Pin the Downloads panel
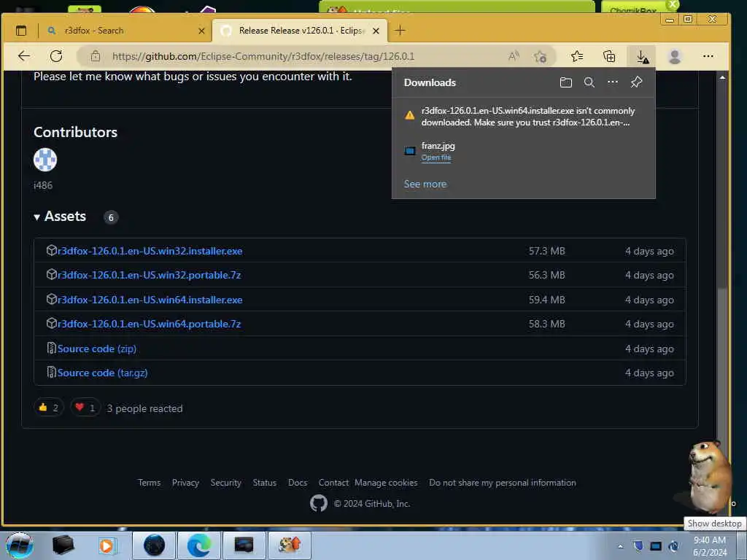The image size is (747, 560). point(636,82)
